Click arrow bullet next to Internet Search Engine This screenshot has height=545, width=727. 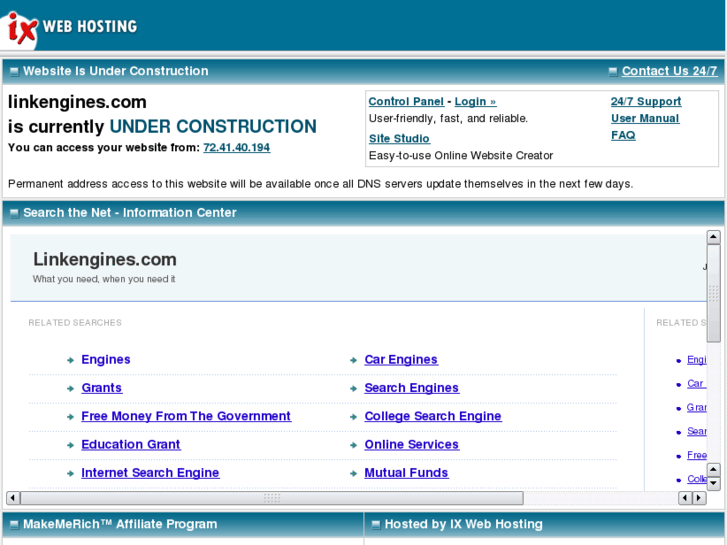(70, 474)
